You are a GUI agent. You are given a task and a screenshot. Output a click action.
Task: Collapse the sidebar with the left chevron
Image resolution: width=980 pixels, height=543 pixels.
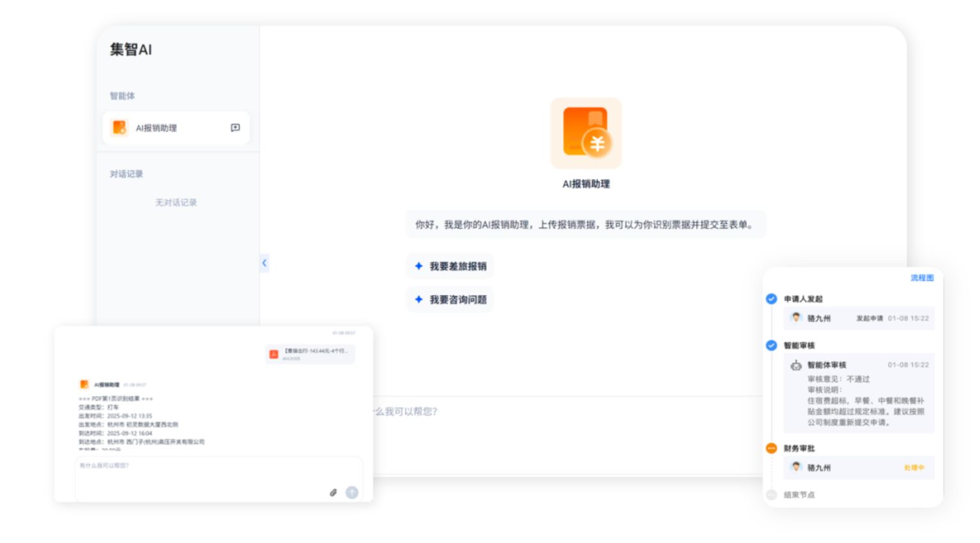point(264,263)
